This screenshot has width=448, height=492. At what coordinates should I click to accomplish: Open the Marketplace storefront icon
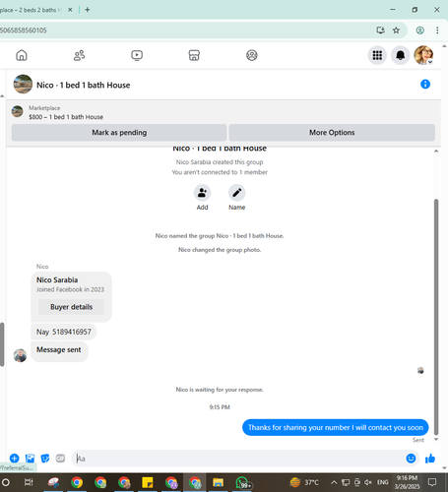(194, 55)
